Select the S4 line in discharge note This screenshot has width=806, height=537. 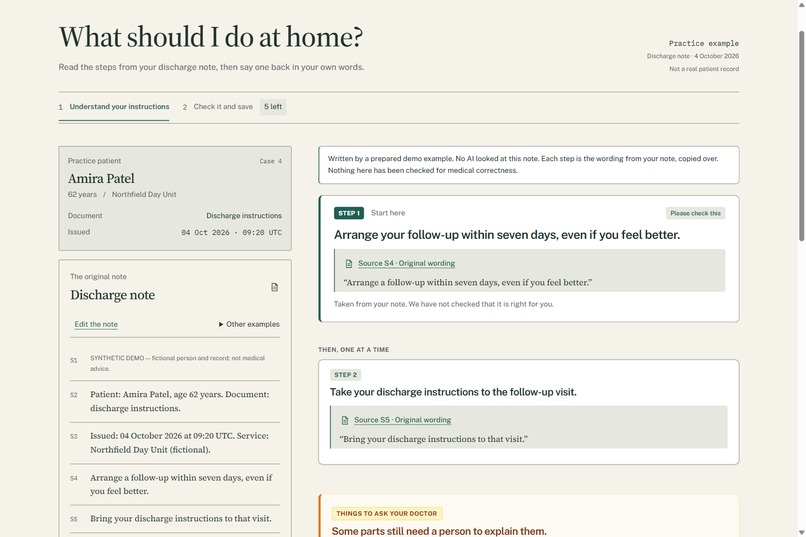[x=175, y=484]
